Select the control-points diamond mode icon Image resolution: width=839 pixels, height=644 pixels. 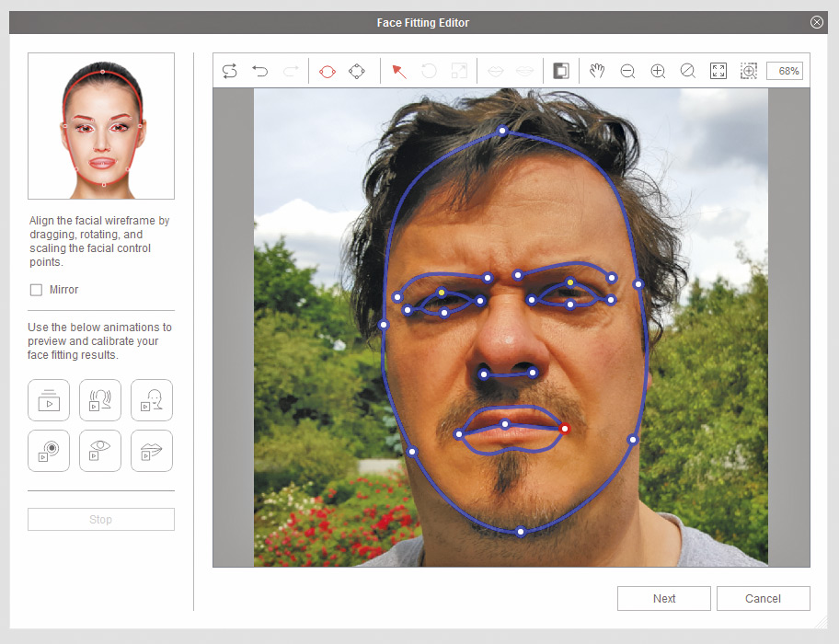coord(357,71)
